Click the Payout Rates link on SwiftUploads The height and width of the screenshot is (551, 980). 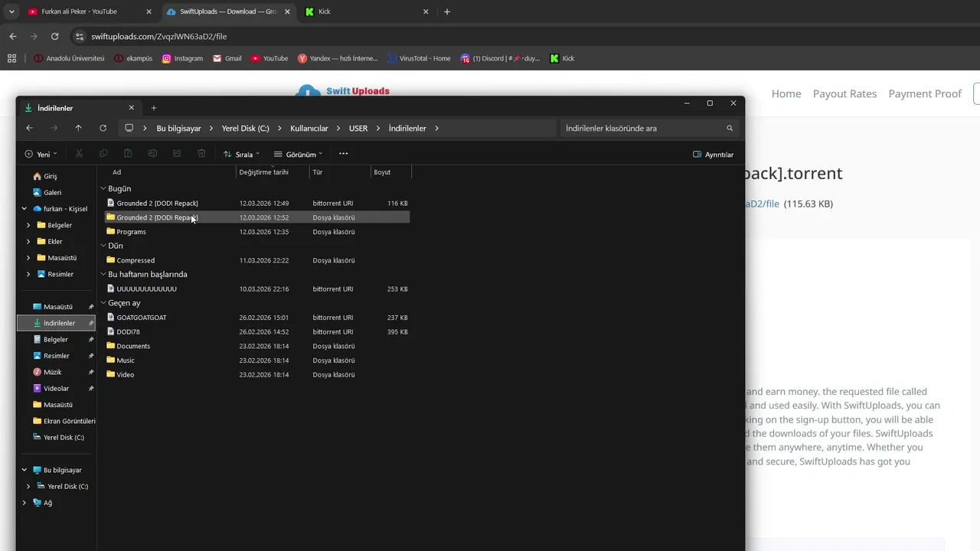pyautogui.click(x=844, y=93)
